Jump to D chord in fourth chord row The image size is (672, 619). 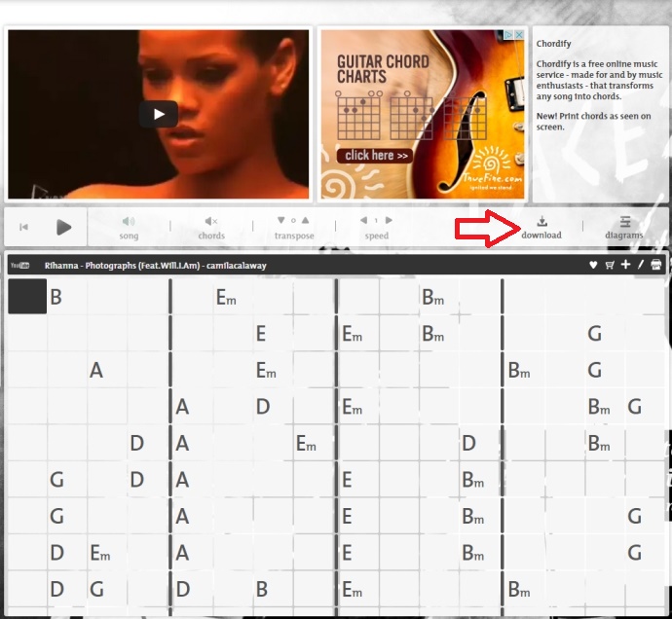263,407
